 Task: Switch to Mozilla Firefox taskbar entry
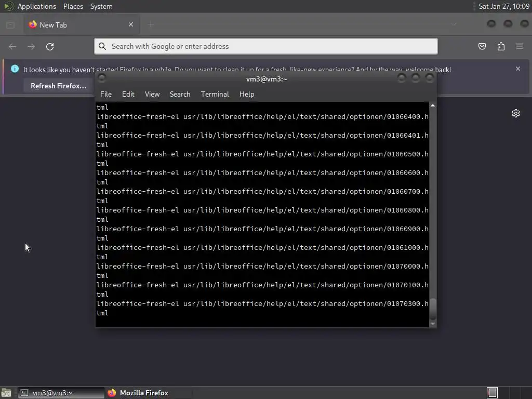tap(148, 393)
